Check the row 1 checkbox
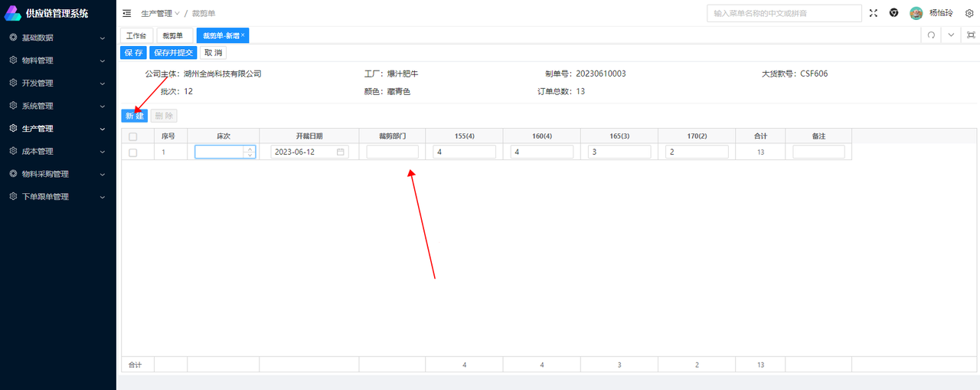 pyautogui.click(x=133, y=152)
